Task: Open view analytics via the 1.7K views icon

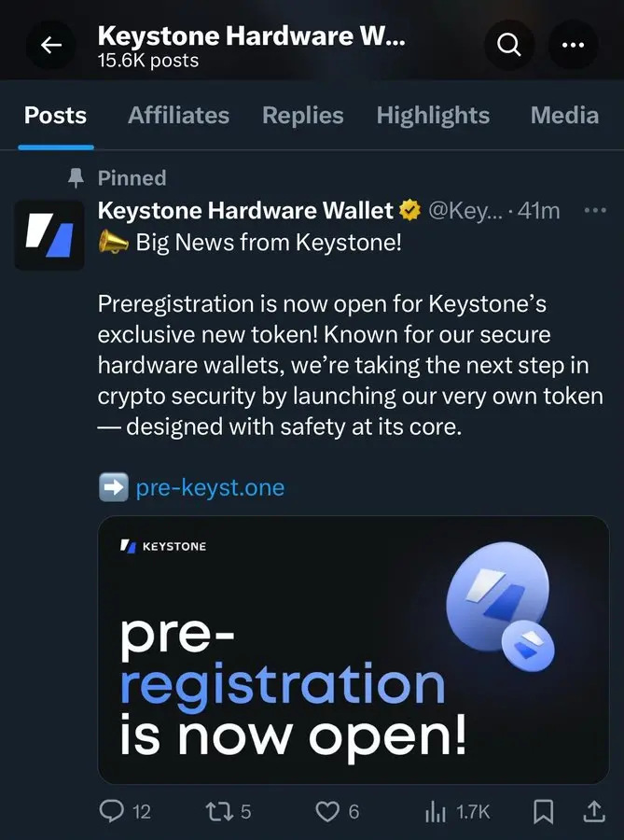Action: pyautogui.click(x=436, y=812)
